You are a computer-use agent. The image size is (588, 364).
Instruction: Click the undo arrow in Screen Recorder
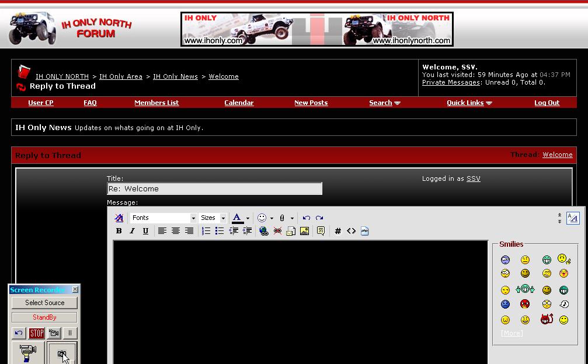tap(19, 333)
